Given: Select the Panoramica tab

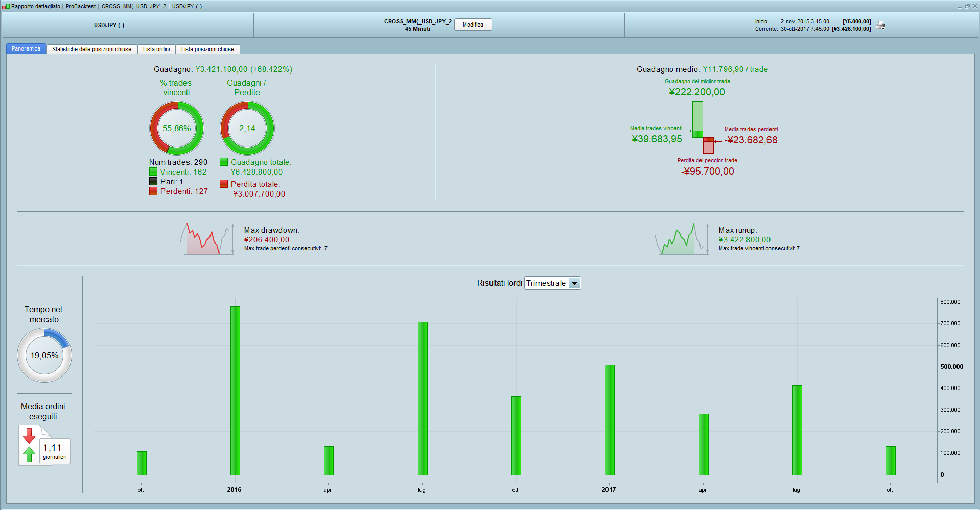Looking at the screenshot, I should pos(26,48).
